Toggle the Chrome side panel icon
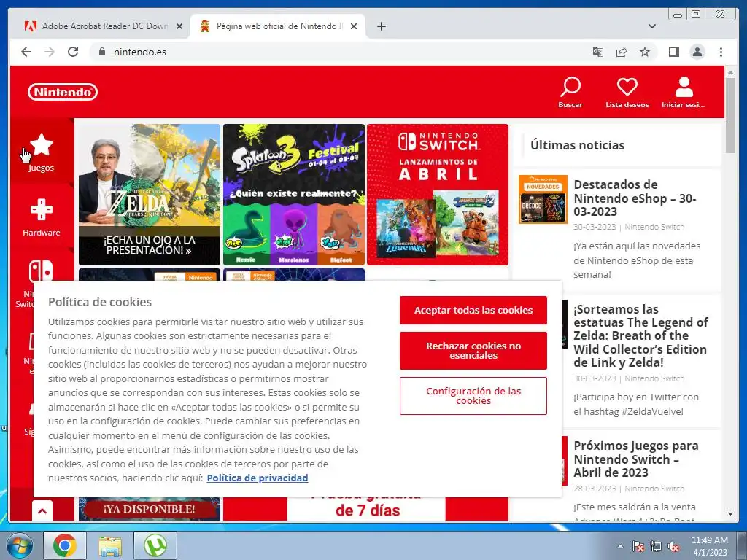747x560 pixels. [673, 52]
